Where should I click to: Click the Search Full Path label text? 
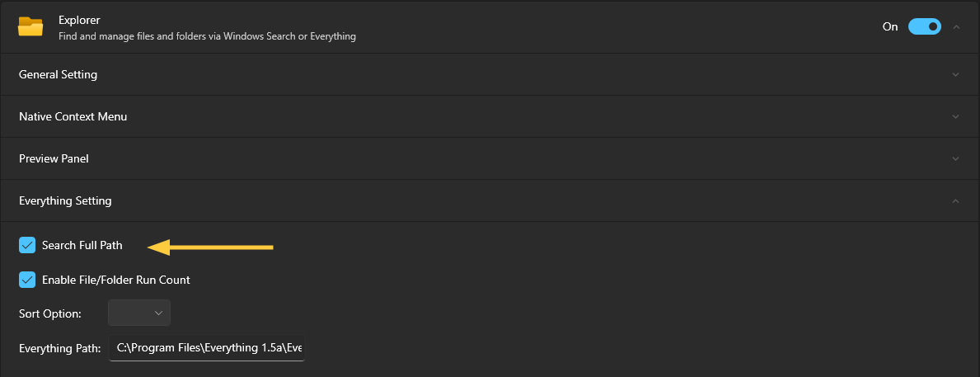click(x=82, y=245)
